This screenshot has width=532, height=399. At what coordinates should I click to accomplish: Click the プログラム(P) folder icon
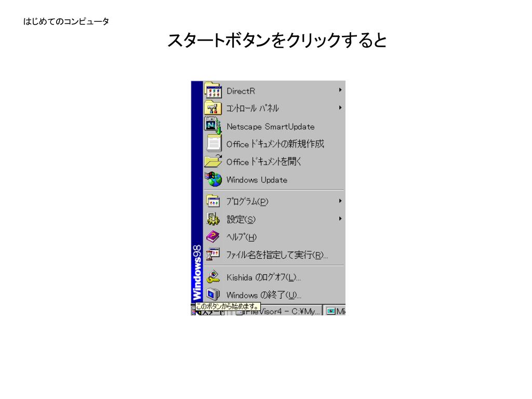(x=213, y=201)
